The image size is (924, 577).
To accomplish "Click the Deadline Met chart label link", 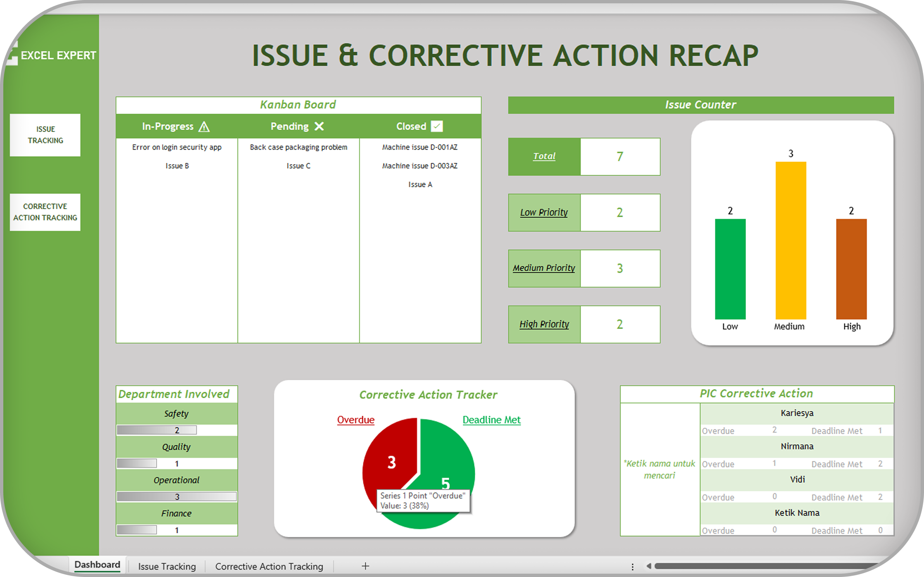I will coord(491,420).
